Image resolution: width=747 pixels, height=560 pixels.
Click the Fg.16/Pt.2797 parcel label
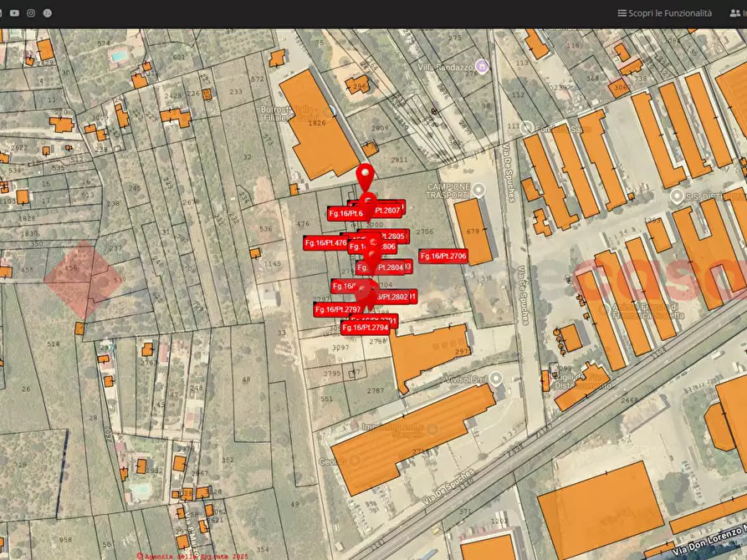(337, 309)
